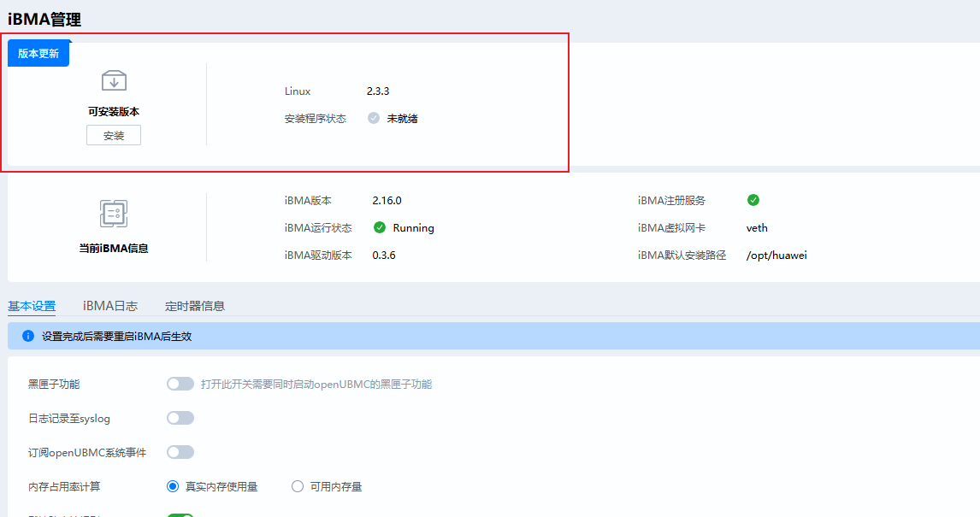Viewport: 980px width, 517px height.
Task: Click the 版本更新 blue badge
Action: [38, 53]
